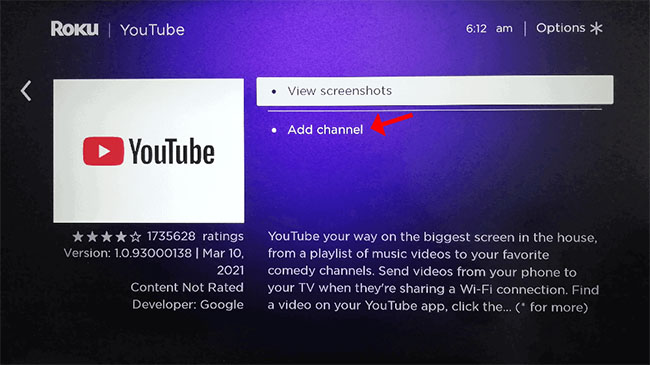
Task: Open Options asterisk icon
Action: [597, 28]
